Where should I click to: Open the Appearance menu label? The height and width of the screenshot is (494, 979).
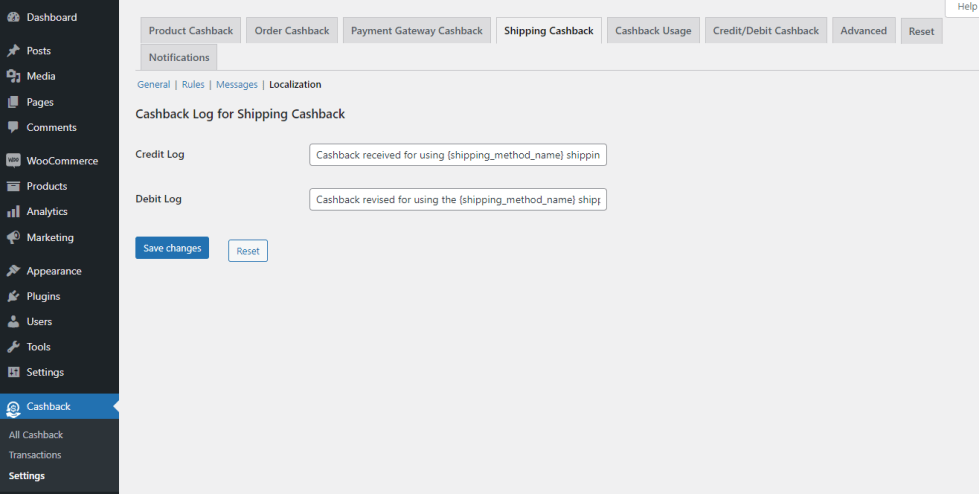click(54, 271)
